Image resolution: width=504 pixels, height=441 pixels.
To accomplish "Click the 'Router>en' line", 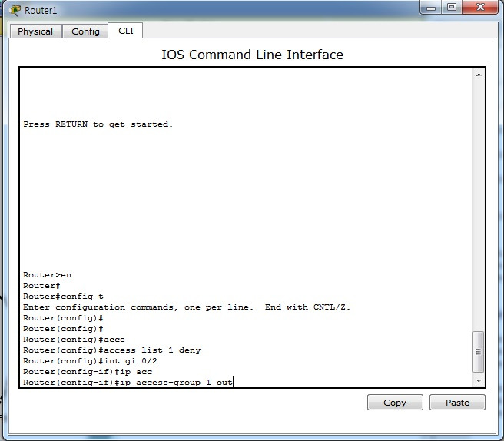I will [x=48, y=275].
